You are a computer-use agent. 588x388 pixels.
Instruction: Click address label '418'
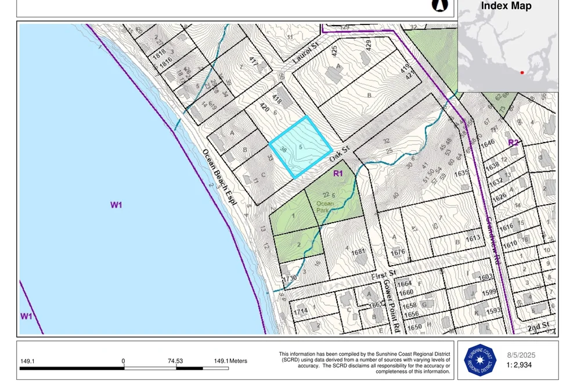[x=277, y=99]
